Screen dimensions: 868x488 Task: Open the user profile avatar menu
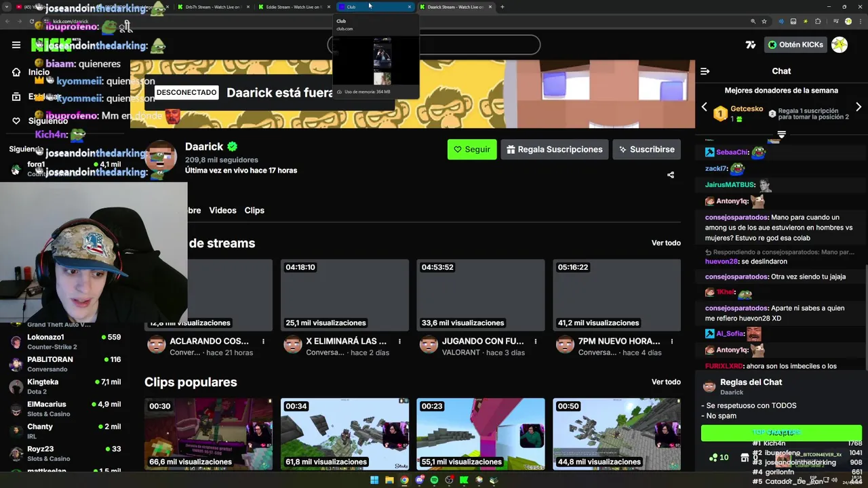click(840, 45)
